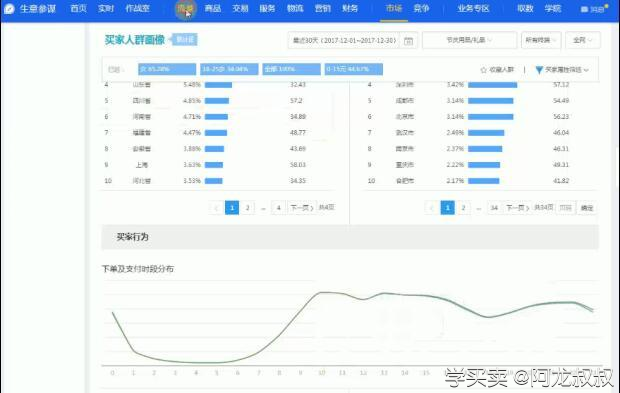This screenshot has height=393, width=620.
Task: Click the 女 gender filter tag
Action: coord(167,69)
